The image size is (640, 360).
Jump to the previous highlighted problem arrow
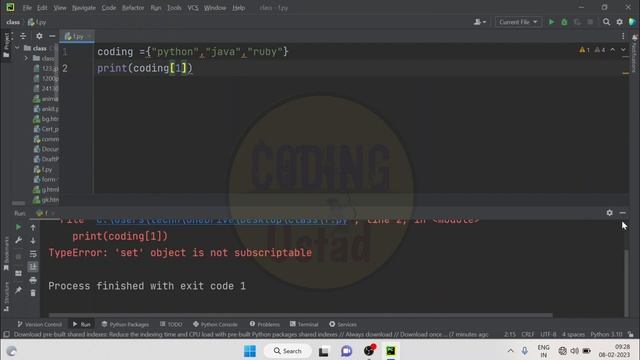pos(613,50)
